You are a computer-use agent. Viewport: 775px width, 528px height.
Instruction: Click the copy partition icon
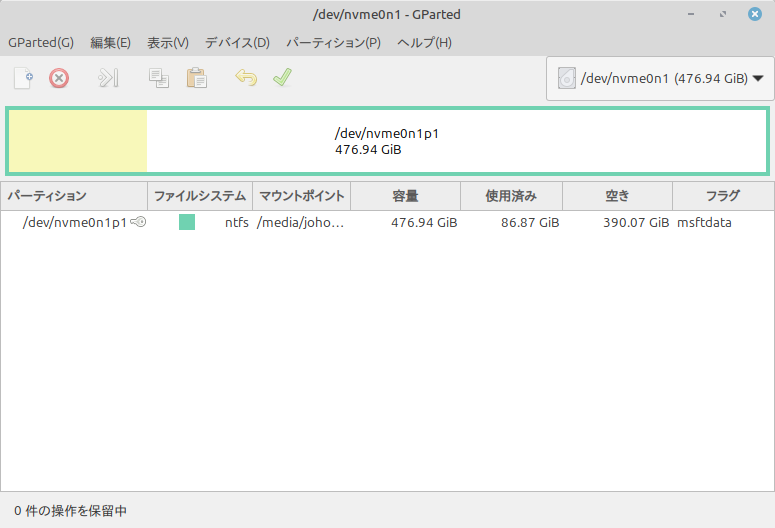tap(158, 78)
